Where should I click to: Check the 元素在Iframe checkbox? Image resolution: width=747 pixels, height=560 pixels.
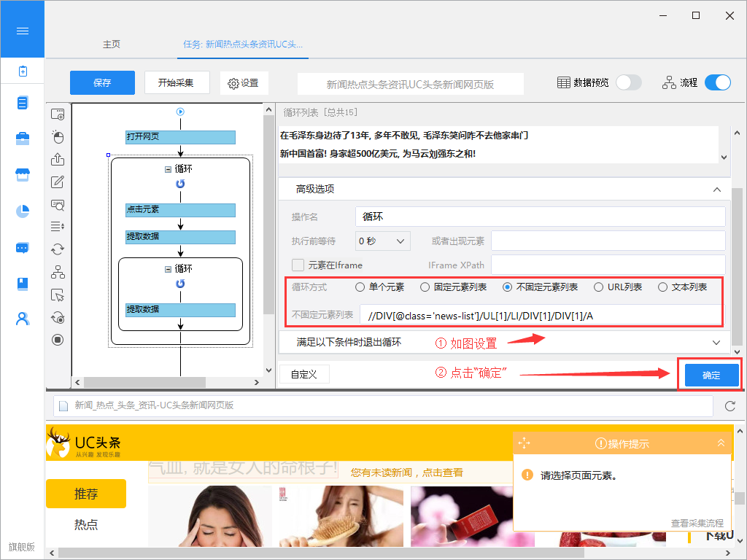[298, 265]
